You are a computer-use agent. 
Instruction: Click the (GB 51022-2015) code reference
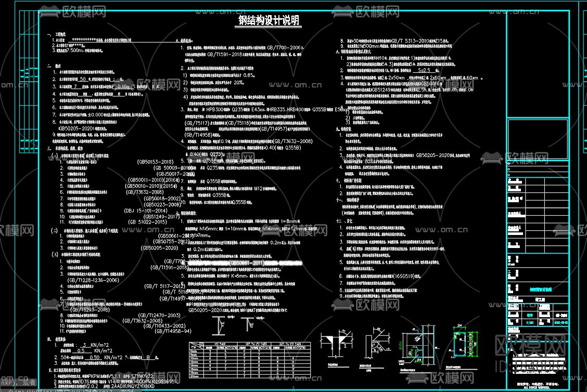pyautogui.click(x=147, y=222)
